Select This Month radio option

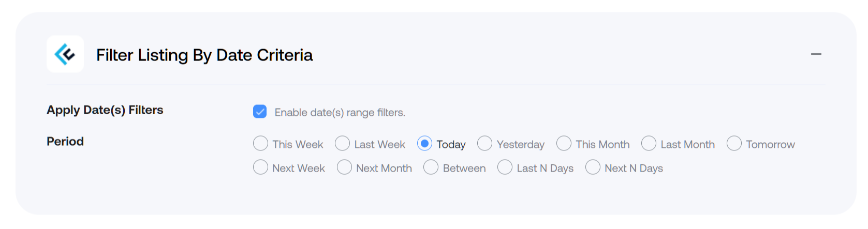(564, 143)
